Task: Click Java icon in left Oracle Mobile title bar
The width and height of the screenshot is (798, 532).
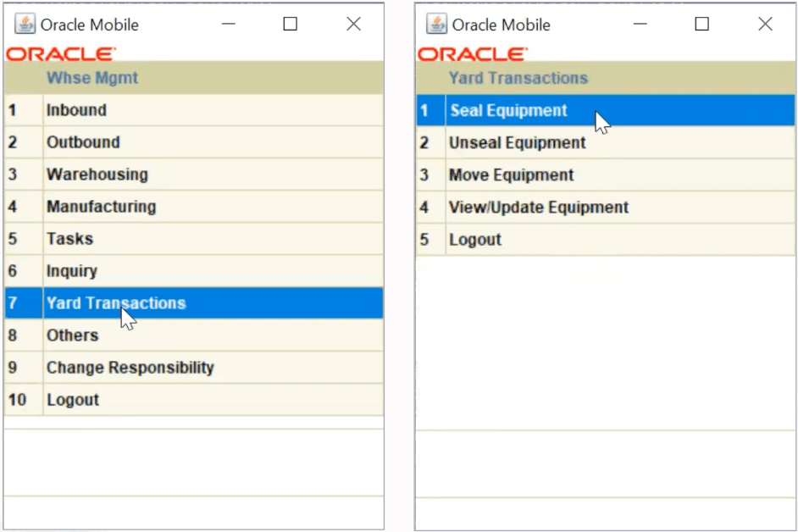Action: click(25, 24)
